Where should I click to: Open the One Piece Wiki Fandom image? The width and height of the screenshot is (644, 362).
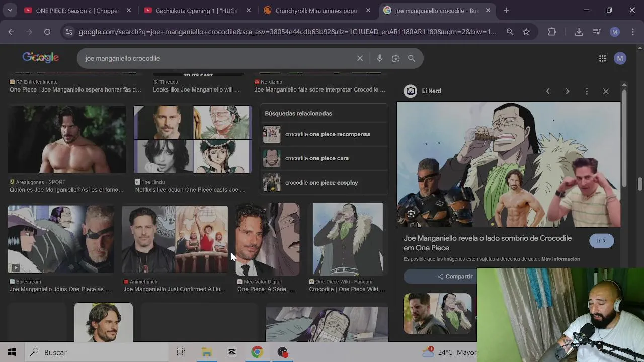tap(348, 239)
